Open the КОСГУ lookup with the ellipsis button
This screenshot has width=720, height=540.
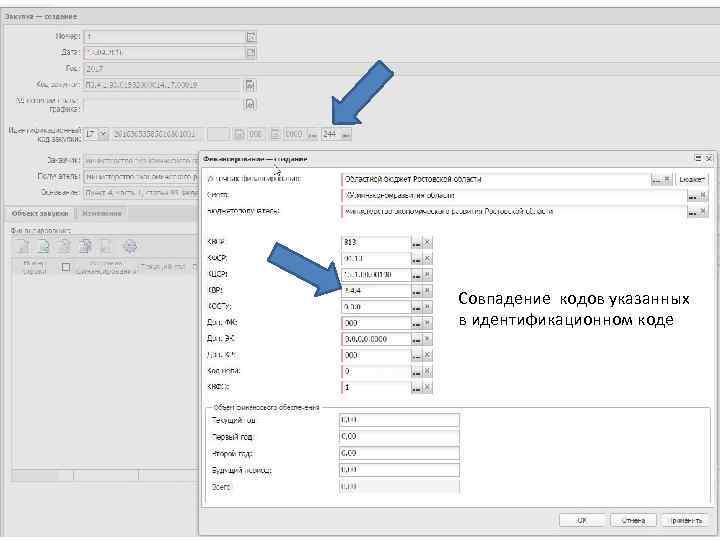tap(416, 307)
